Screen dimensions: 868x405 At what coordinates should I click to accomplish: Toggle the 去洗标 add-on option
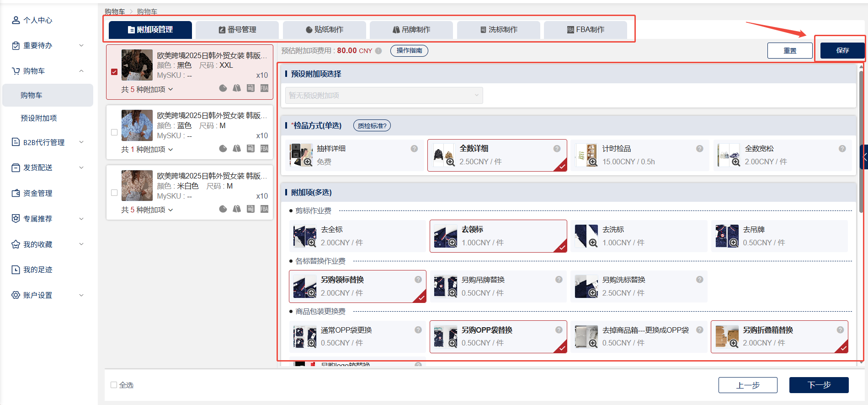(x=639, y=236)
